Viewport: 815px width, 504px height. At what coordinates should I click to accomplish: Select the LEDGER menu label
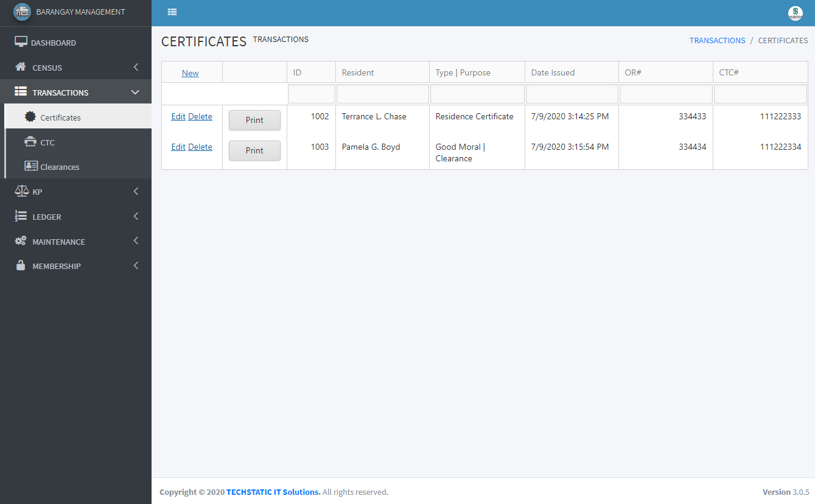[x=47, y=217]
